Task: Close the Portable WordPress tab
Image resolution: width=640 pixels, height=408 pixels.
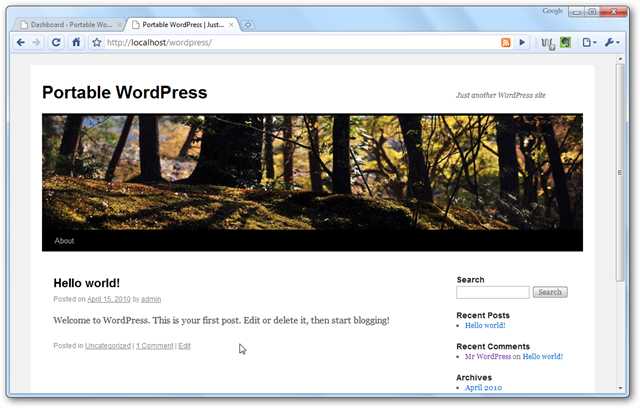Action: coord(231,25)
